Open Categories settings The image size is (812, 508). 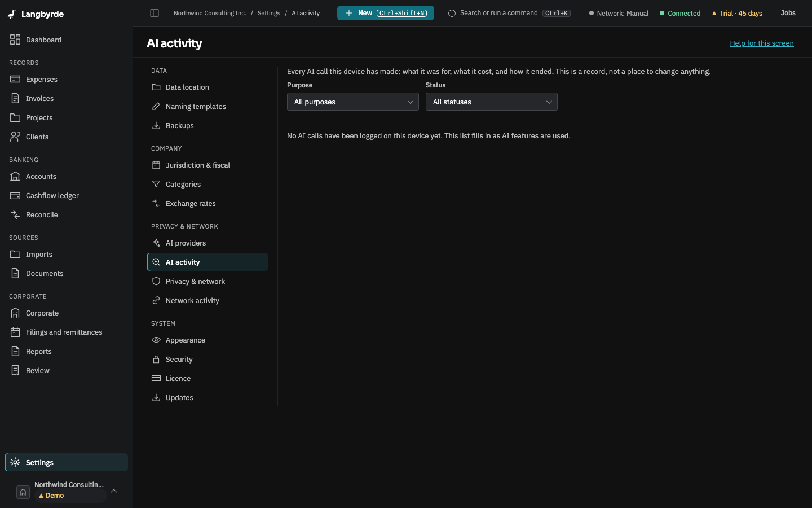coord(208,185)
